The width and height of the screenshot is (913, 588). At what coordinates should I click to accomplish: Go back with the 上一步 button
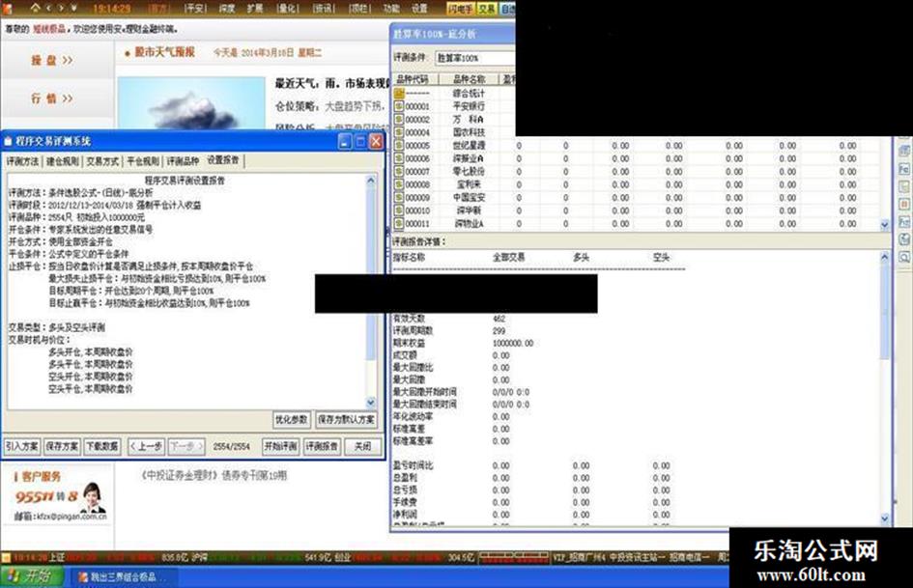click(146, 446)
